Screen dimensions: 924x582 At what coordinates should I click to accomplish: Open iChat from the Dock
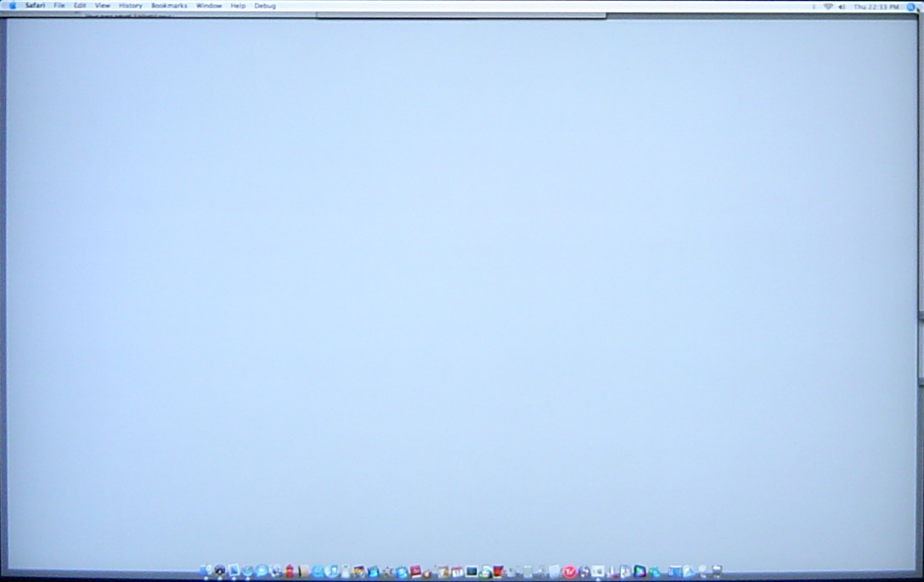coord(262,570)
